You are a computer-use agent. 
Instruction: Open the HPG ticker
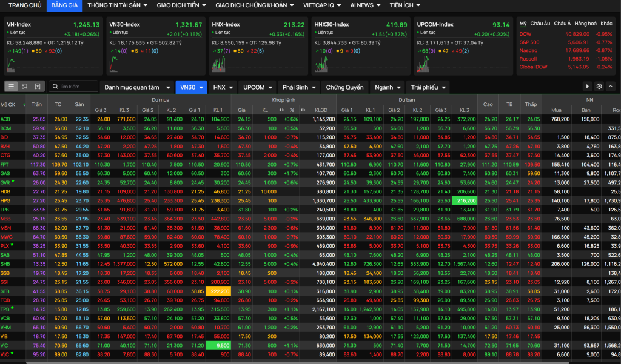click(5, 200)
